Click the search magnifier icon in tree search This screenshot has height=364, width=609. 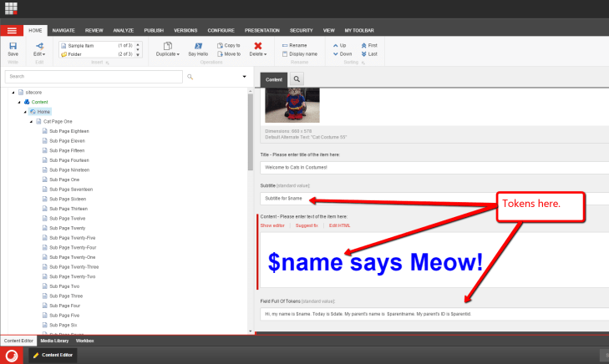190,77
